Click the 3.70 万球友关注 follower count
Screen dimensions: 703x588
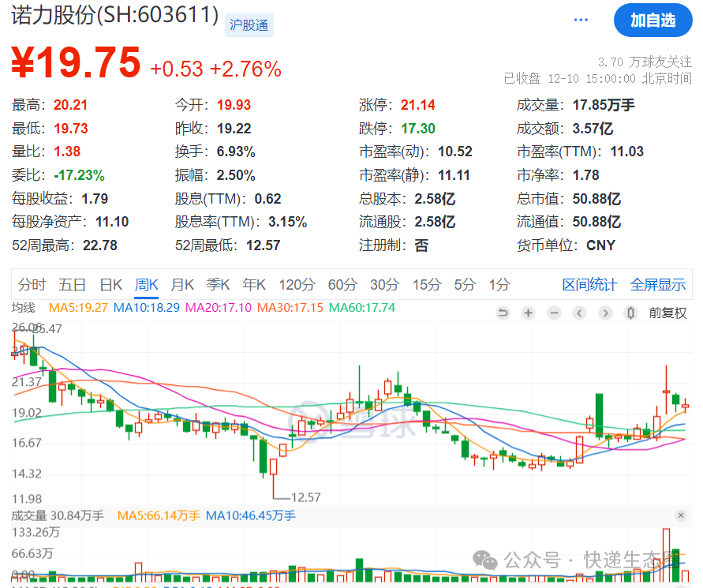[x=645, y=62]
